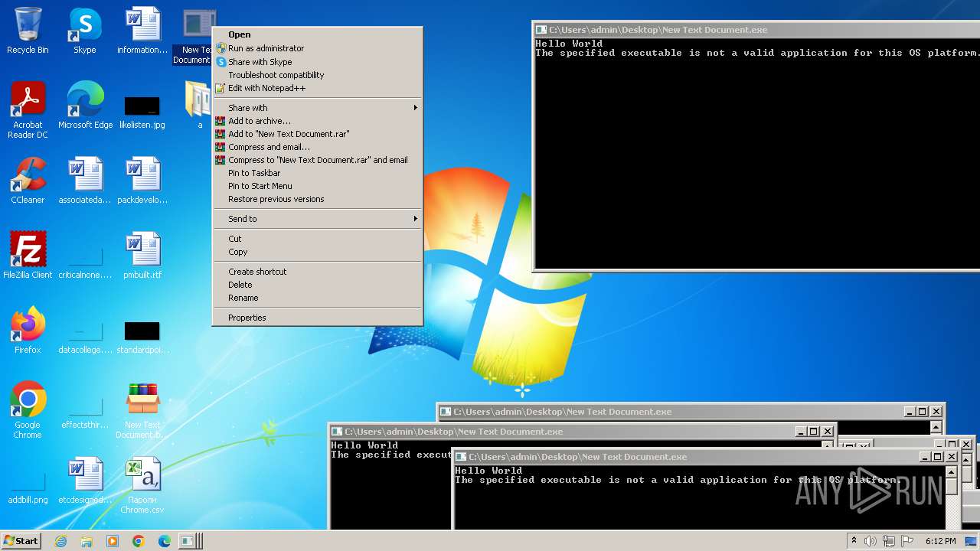Choose Create shortcut
Screen dimensions: 980x551
pyautogui.click(x=317, y=272)
